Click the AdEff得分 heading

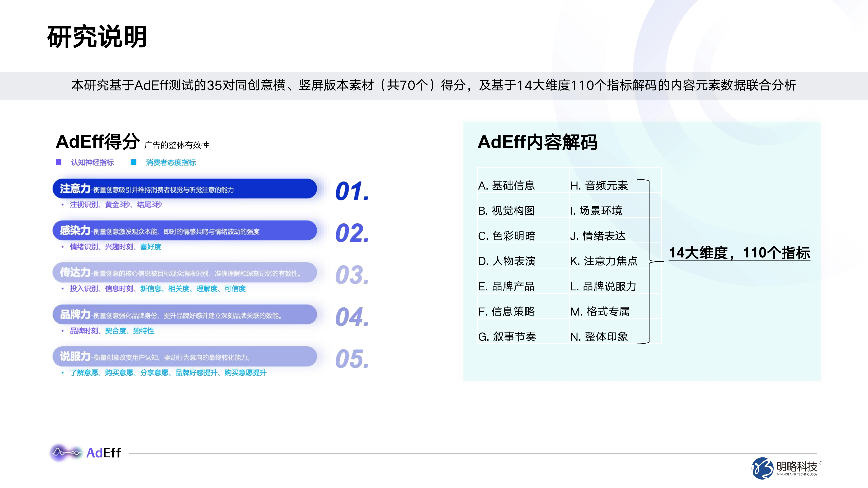98,141
